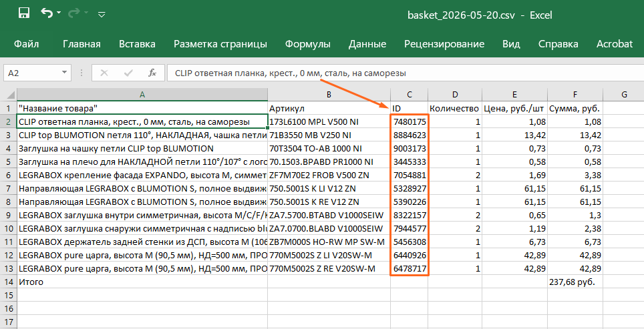Click the Сумма, руб. header cell
This screenshot has height=329, width=644.
pyautogui.click(x=575, y=108)
